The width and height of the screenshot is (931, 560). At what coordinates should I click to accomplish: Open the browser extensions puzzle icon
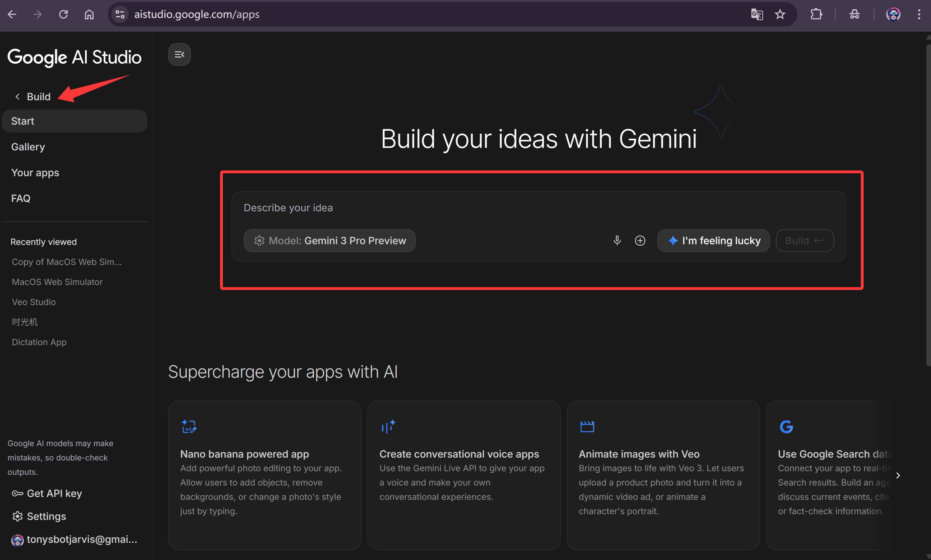click(816, 14)
